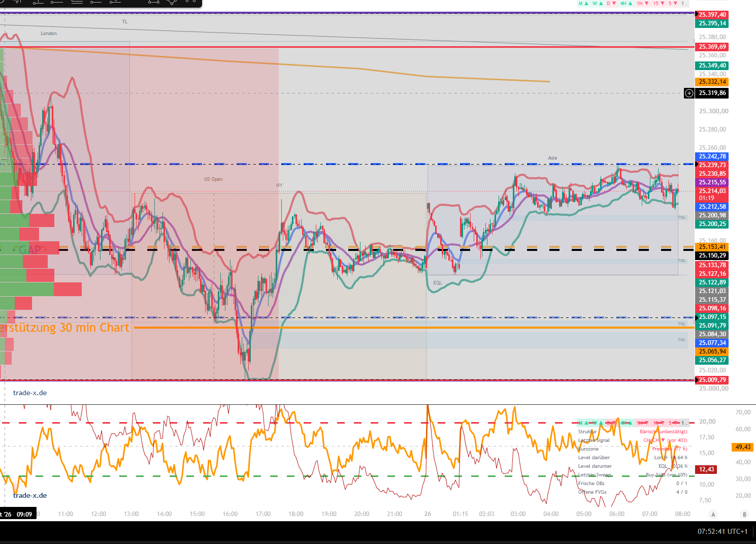The height and width of the screenshot is (544, 756).
Task: Select the W trend cell in top-right timeframe bar
Action: [x=597, y=4]
